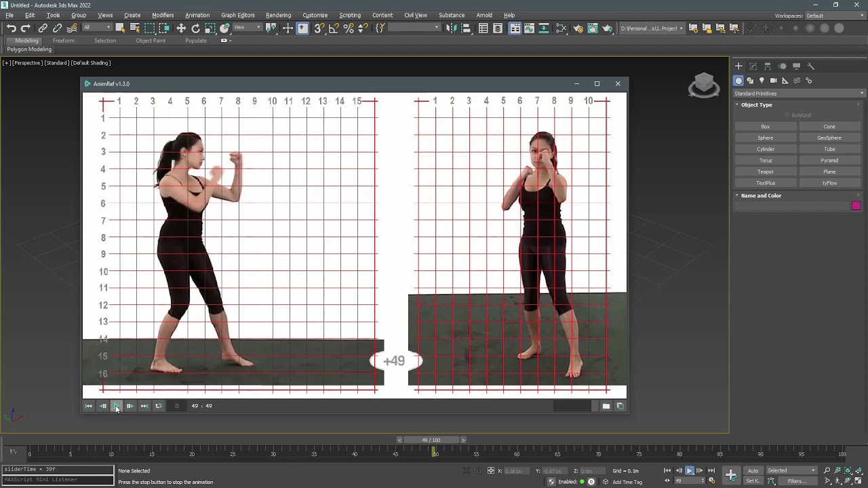This screenshot has width=868, height=488.
Task: Open Render Setup teapot icon
Action: (x=578, y=28)
